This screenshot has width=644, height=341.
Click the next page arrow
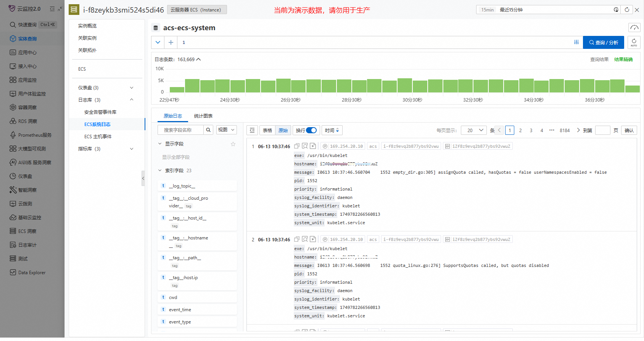click(578, 131)
